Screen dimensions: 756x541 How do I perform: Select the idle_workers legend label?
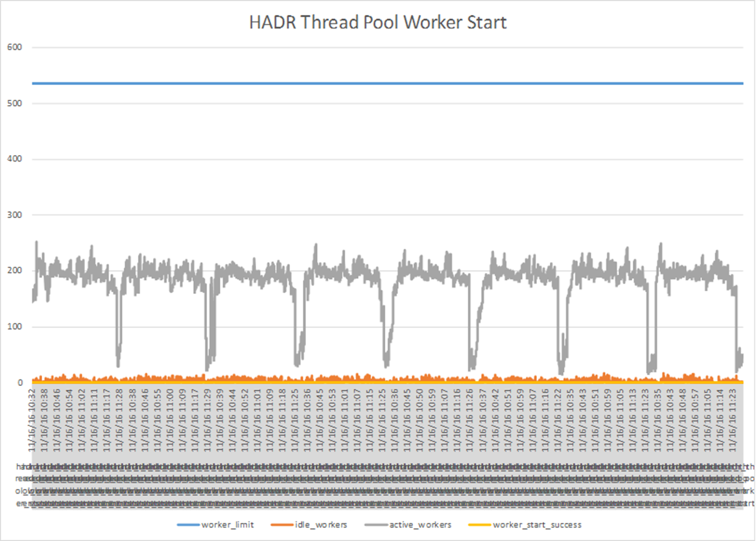[x=324, y=524]
